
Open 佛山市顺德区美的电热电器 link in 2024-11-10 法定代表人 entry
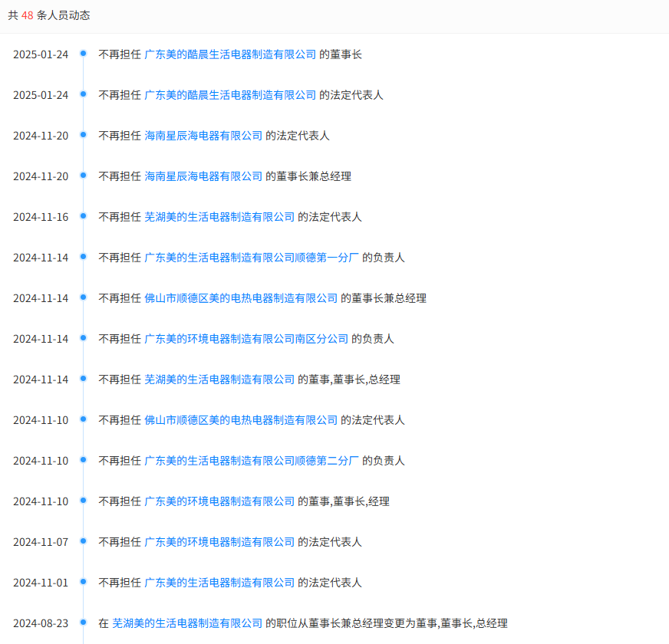(x=241, y=420)
